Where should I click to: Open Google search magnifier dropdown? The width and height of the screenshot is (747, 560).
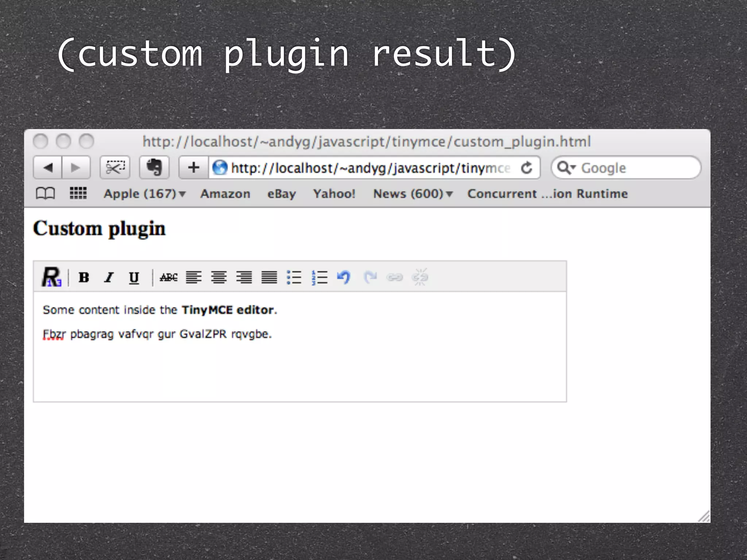566,168
